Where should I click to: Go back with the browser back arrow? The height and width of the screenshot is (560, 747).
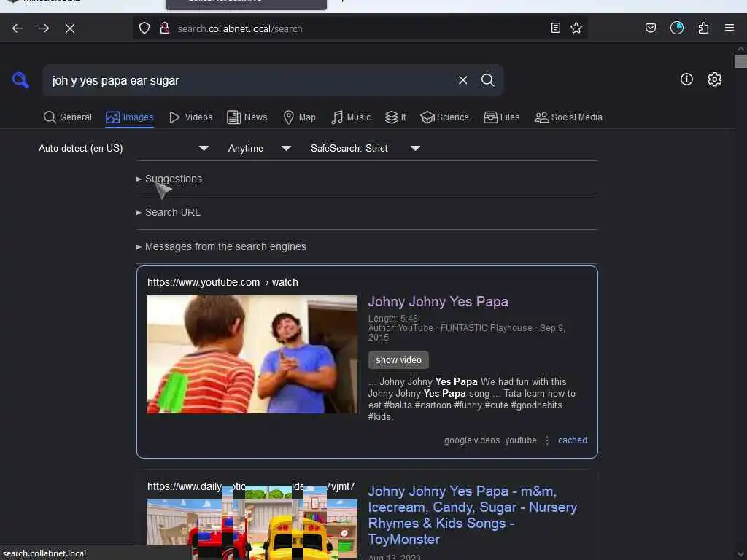18,28
